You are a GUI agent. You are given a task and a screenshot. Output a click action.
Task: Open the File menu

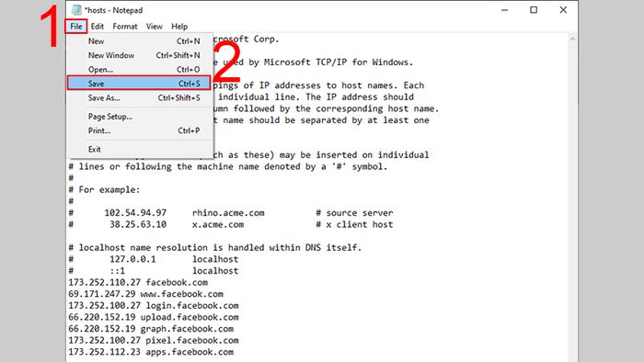click(x=76, y=27)
